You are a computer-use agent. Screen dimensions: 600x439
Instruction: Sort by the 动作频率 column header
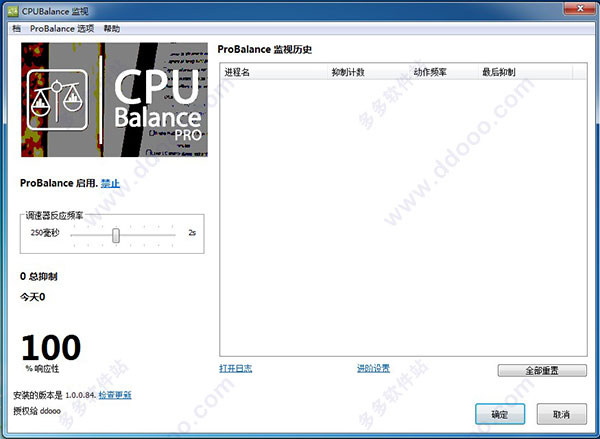(x=444, y=72)
